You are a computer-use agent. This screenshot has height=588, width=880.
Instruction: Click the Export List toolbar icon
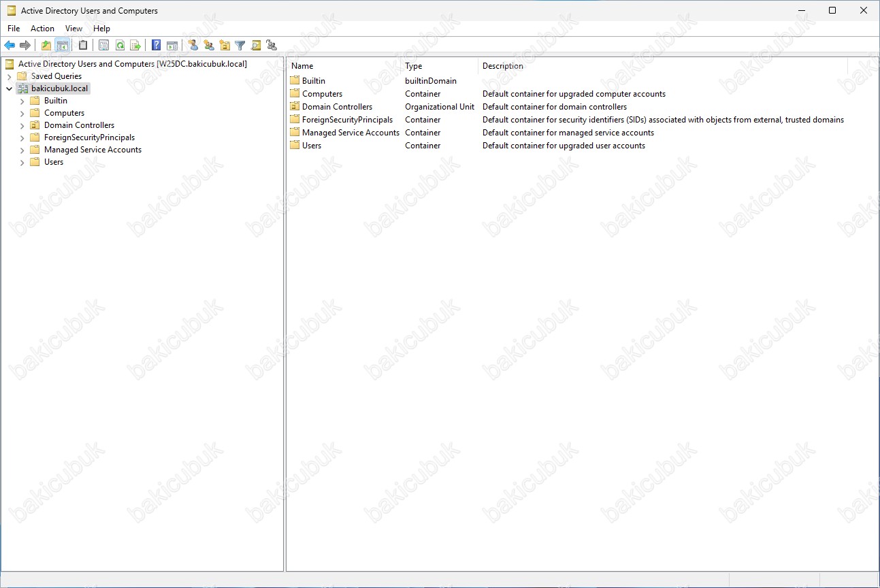point(135,46)
